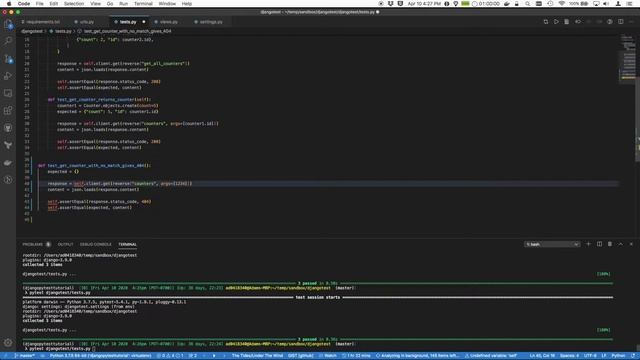Click the tests.py breadcrumb item
The height and width of the screenshot is (360, 640).
[63, 31]
